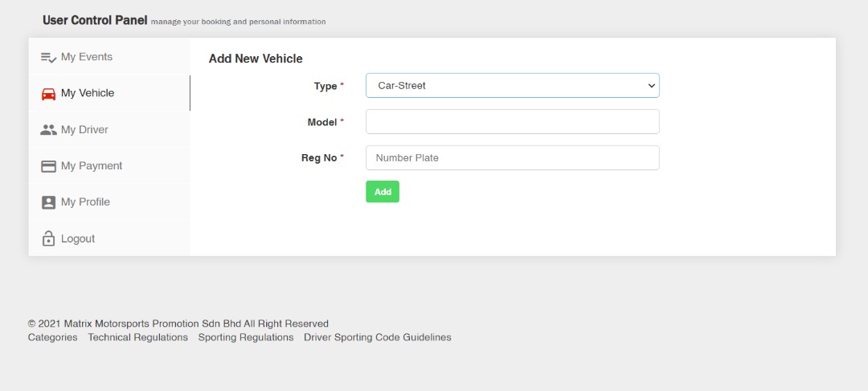Click the My Profile person icon
This screenshot has width=868, height=391.
[x=49, y=202]
